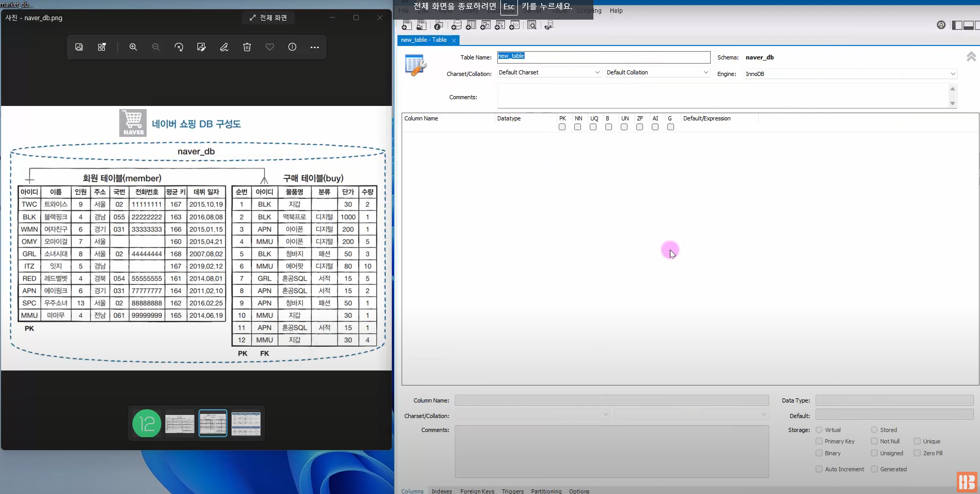This screenshot has width=980, height=494.
Task: Tick the NN checkbox in column header
Action: coord(577,127)
